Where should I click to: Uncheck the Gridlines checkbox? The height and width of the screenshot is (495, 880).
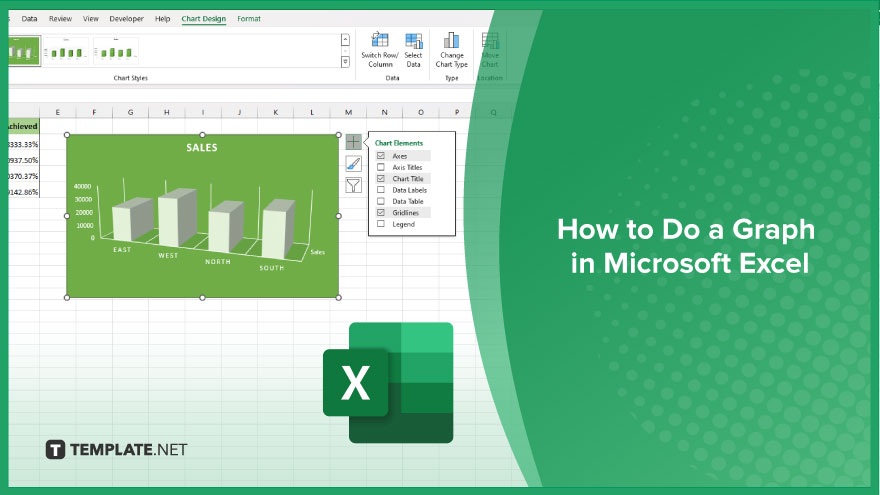[381, 213]
